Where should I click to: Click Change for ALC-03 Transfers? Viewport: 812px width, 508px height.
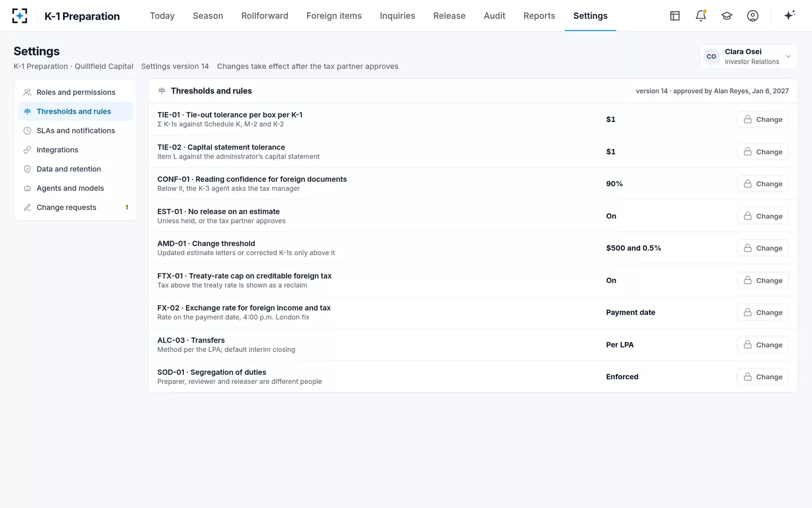[763, 344]
